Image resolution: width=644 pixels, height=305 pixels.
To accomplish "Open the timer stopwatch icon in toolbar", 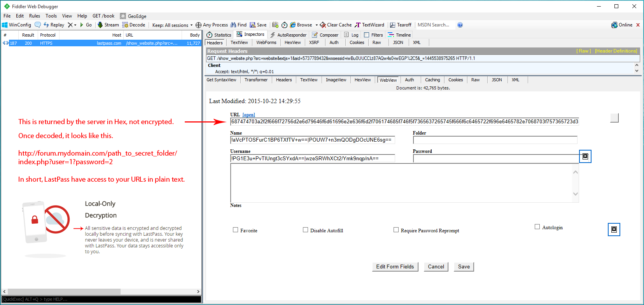I will click(284, 25).
